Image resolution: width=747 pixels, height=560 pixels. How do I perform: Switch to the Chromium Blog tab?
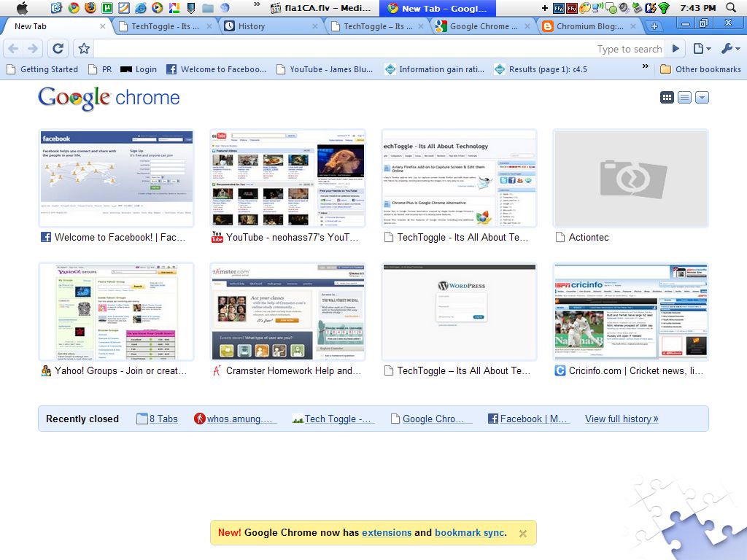pos(589,27)
